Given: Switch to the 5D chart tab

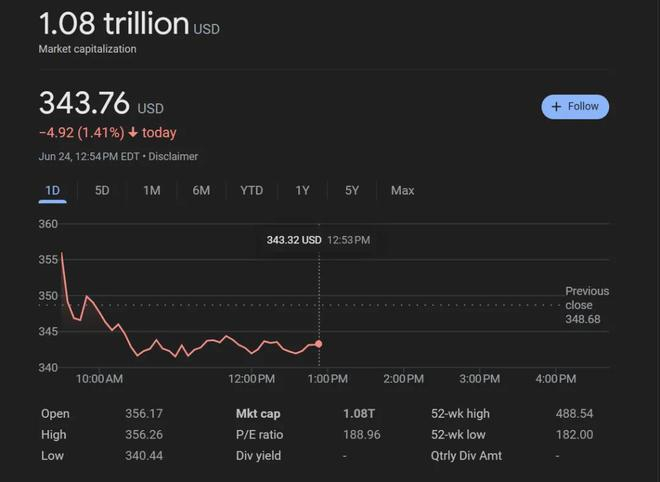Looking at the screenshot, I should pyautogui.click(x=102, y=190).
